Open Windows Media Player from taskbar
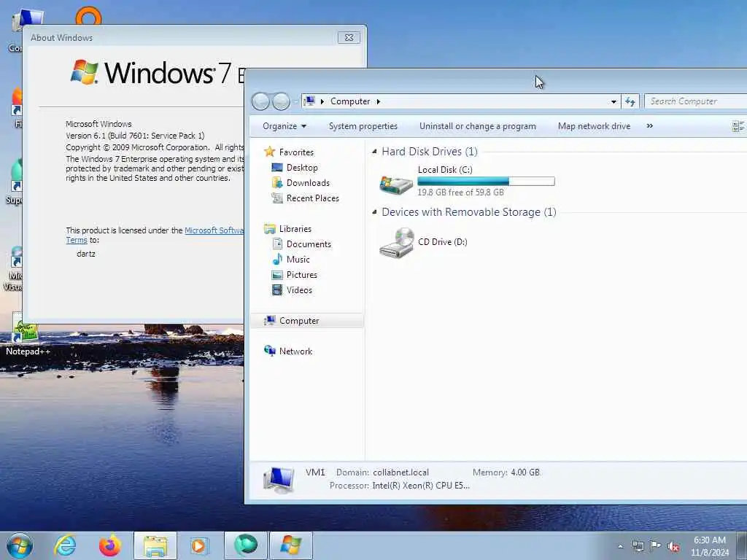Image resolution: width=747 pixels, height=560 pixels. click(x=199, y=545)
